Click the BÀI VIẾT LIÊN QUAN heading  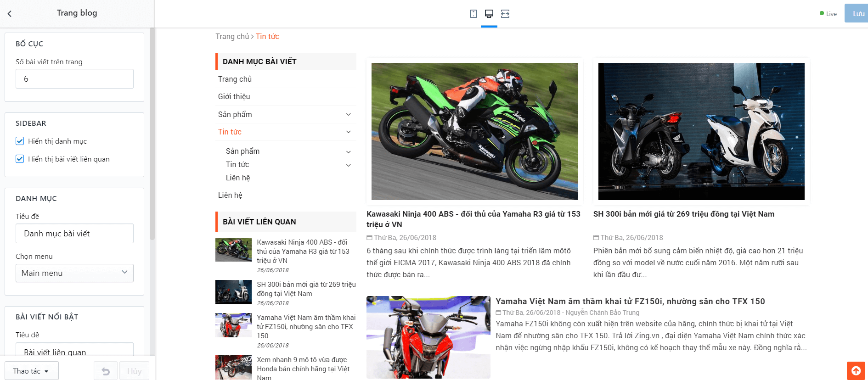click(259, 222)
